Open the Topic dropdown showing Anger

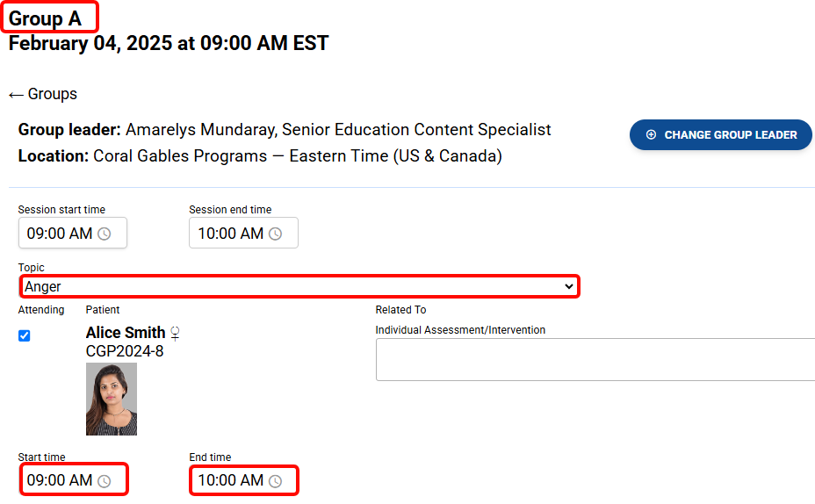pos(299,286)
